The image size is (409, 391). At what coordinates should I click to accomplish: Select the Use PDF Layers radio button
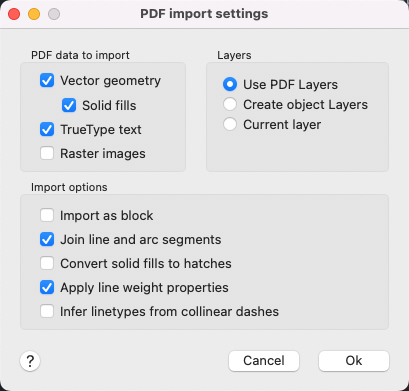click(x=230, y=84)
